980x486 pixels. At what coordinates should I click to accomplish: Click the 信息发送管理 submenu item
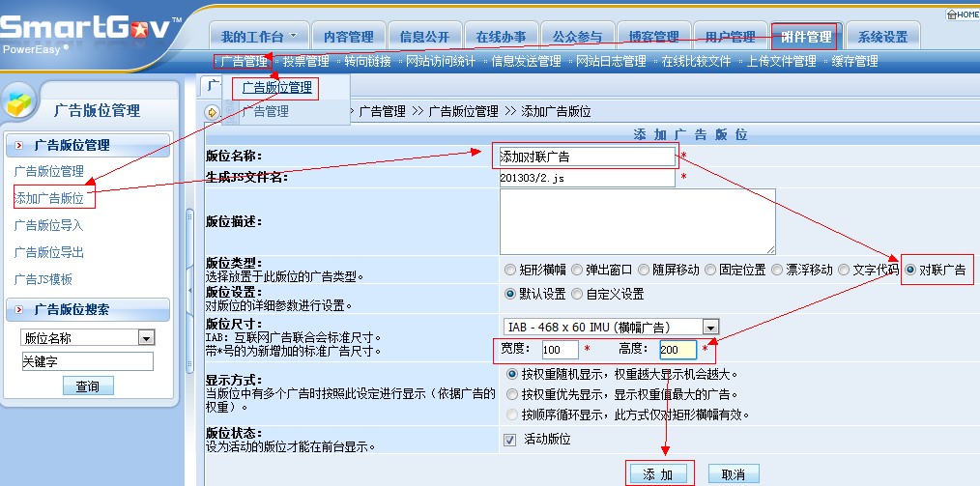(x=527, y=62)
